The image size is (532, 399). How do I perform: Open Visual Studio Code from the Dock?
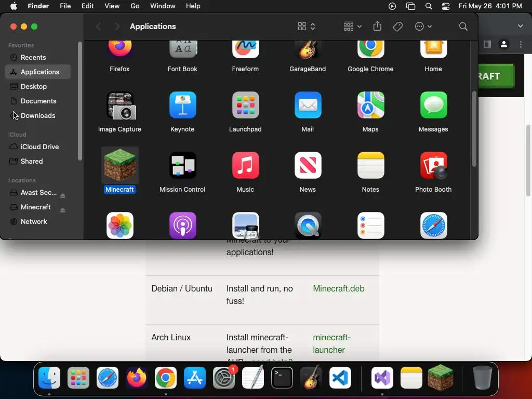[340, 378]
